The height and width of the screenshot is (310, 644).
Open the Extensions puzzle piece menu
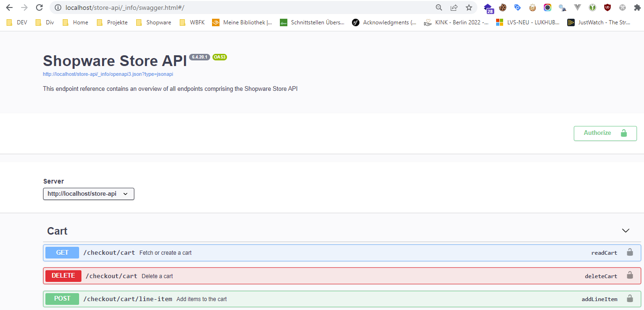pos(637,7)
